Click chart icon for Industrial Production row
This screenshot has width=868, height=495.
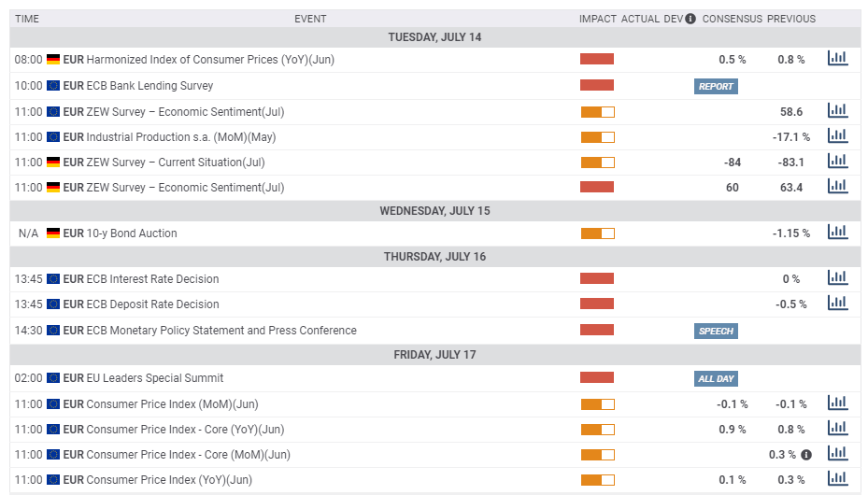837,136
